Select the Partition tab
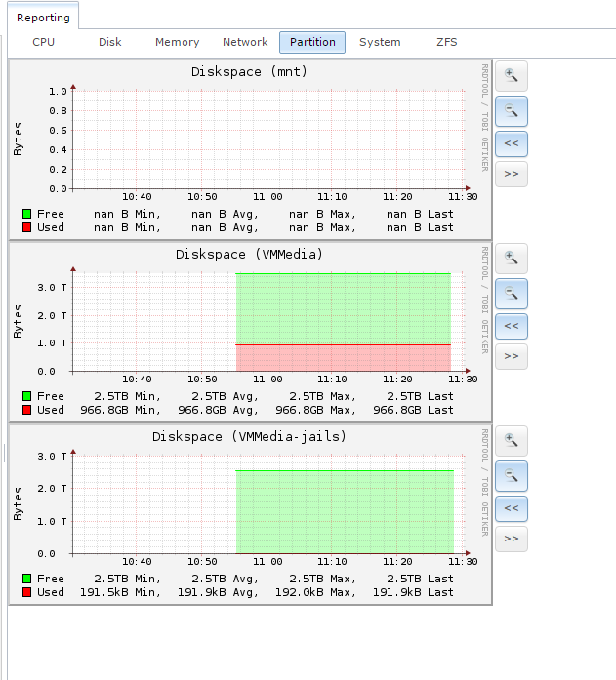 click(x=312, y=42)
